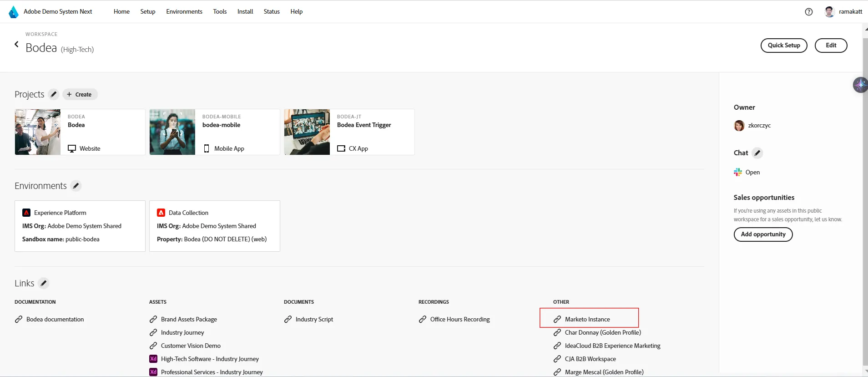Image resolution: width=868 pixels, height=377 pixels.
Task: Click Add opportunity button
Action: point(763,234)
